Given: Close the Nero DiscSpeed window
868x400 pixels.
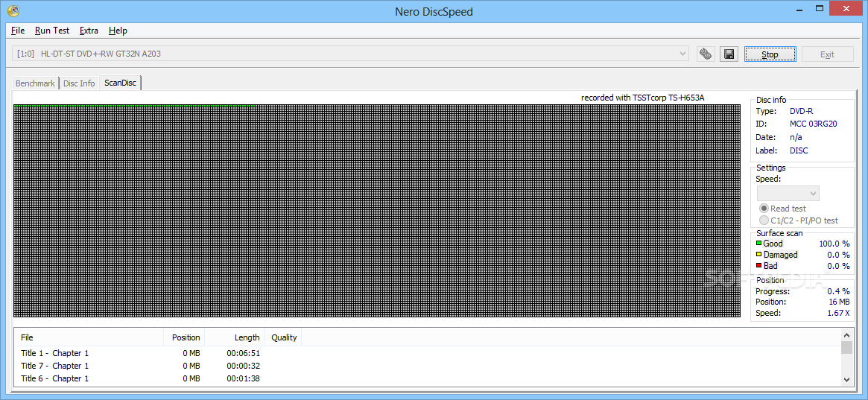Looking at the screenshot, I should pyautogui.click(x=846, y=7).
